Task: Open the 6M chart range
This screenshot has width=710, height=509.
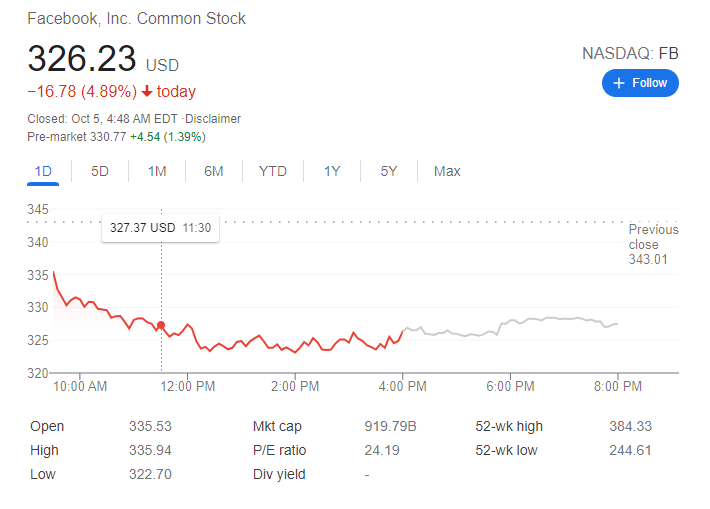Action: (x=214, y=171)
